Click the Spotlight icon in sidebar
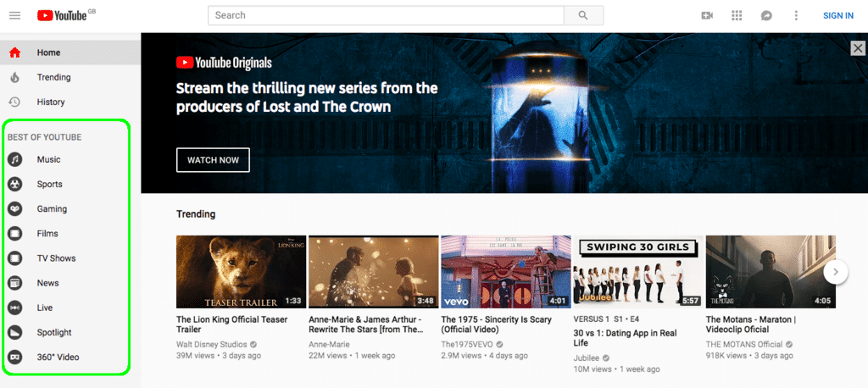868x388 pixels. click(x=15, y=333)
